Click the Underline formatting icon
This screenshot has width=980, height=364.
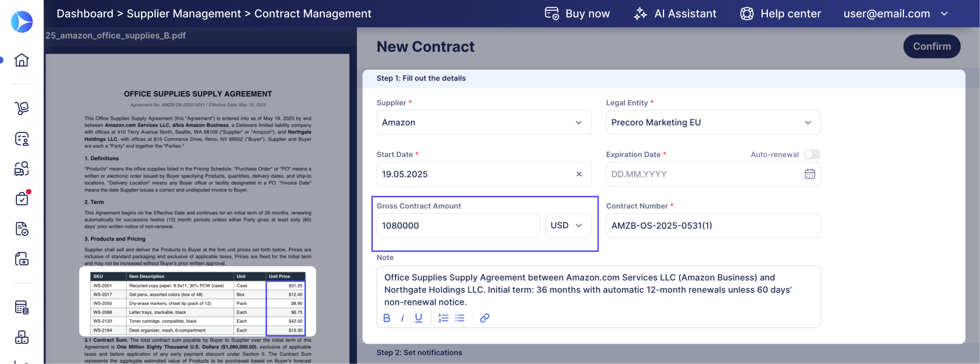pos(418,318)
